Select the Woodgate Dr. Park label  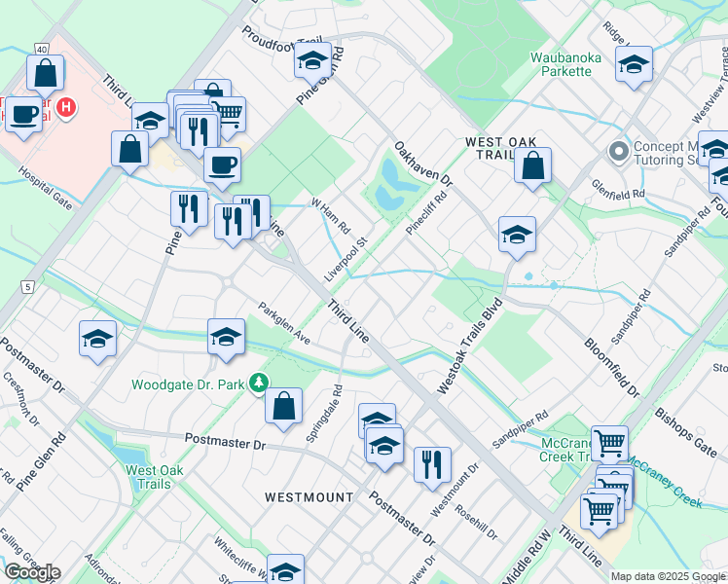[188, 384]
